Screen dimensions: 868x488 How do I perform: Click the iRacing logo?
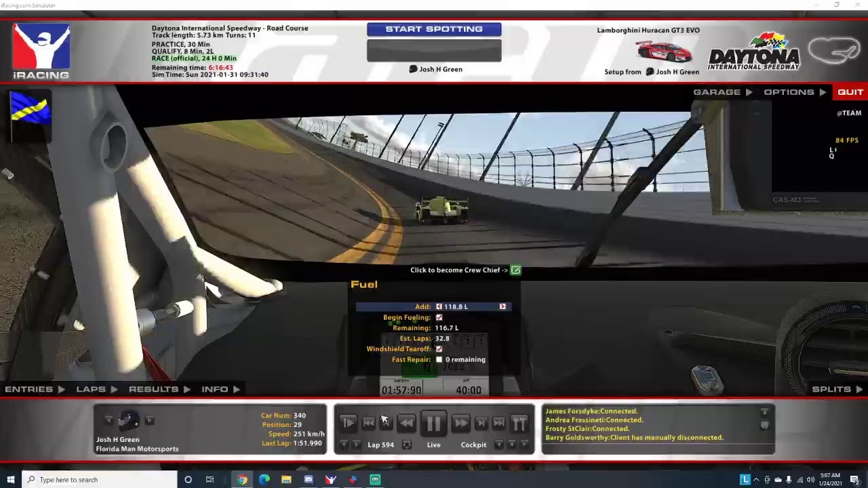click(x=41, y=52)
